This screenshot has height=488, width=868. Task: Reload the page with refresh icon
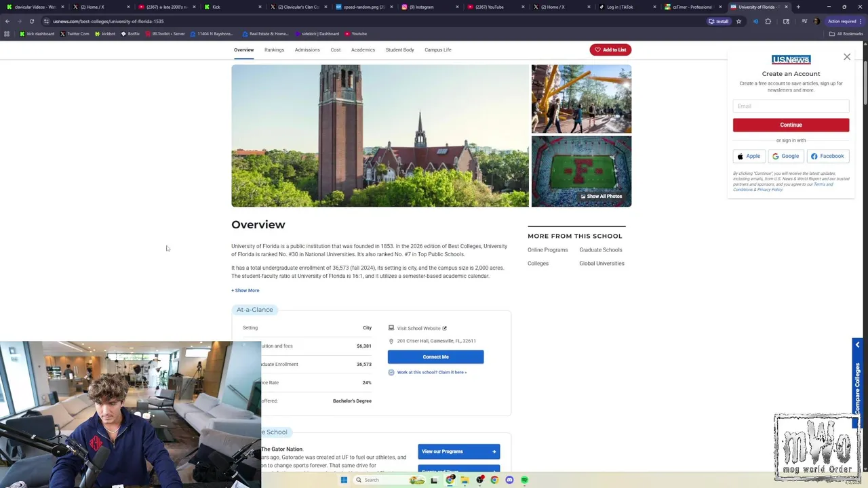coord(31,21)
